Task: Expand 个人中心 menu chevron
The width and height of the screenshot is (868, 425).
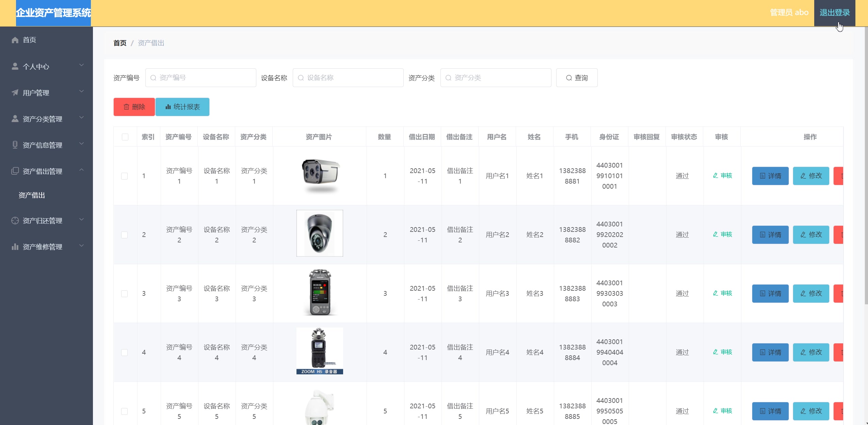Action: click(x=81, y=65)
